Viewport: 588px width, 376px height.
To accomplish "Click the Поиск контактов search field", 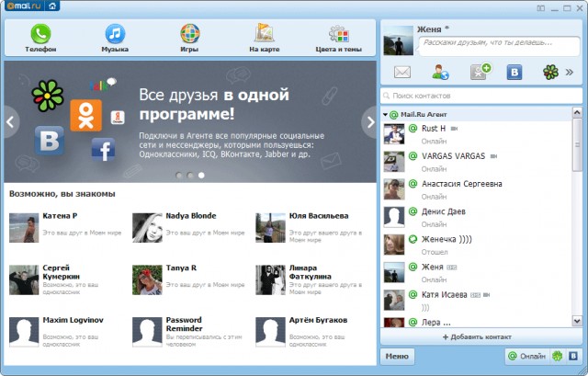I will coord(478,96).
